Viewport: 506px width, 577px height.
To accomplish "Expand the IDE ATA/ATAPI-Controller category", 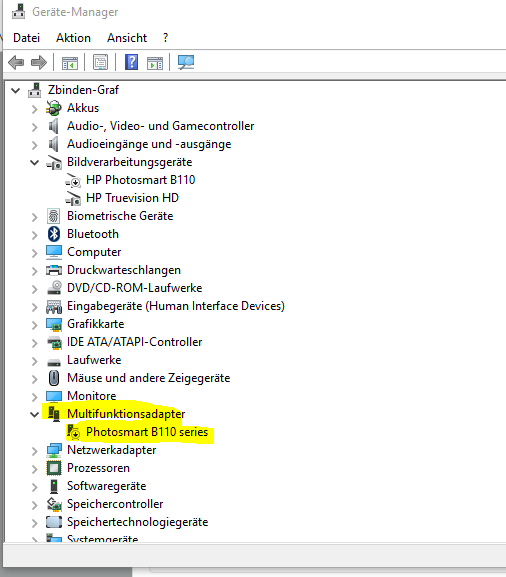I will coord(35,343).
